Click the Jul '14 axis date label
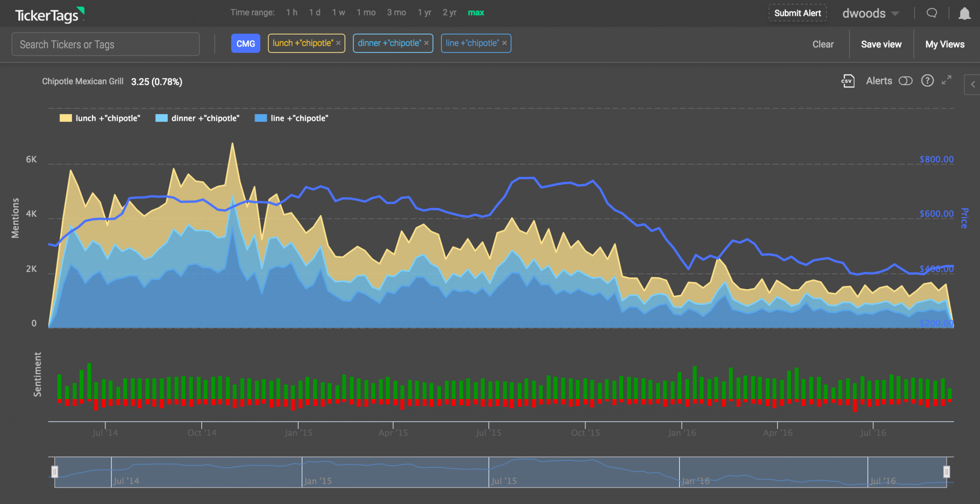 [x=105, y=433]
